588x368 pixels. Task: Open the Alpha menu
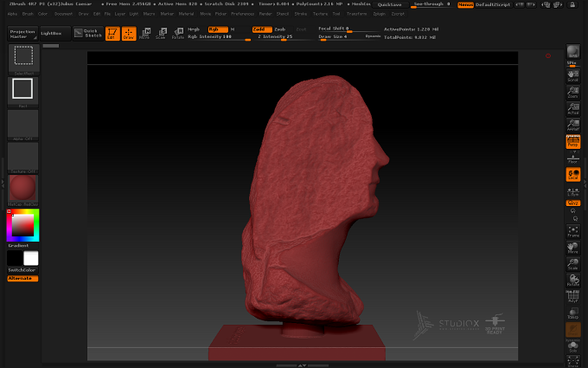12,14
